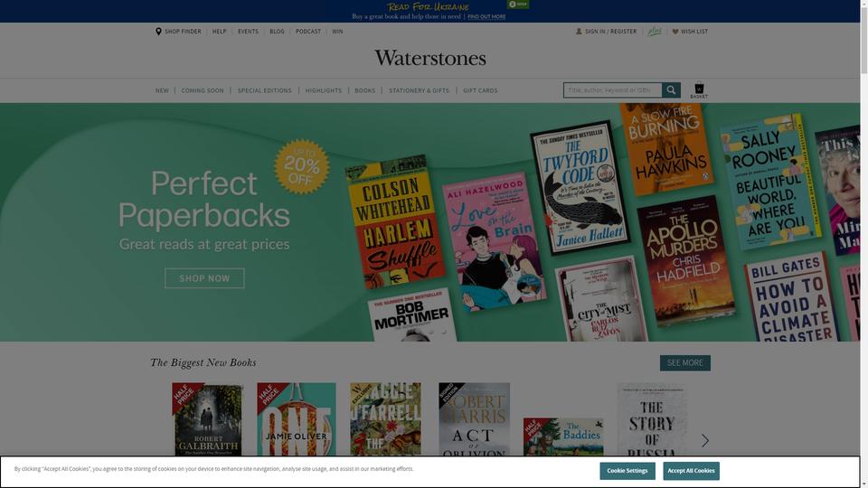
Task: Focus the title, author, keyword search field
Action: (612, 89)
